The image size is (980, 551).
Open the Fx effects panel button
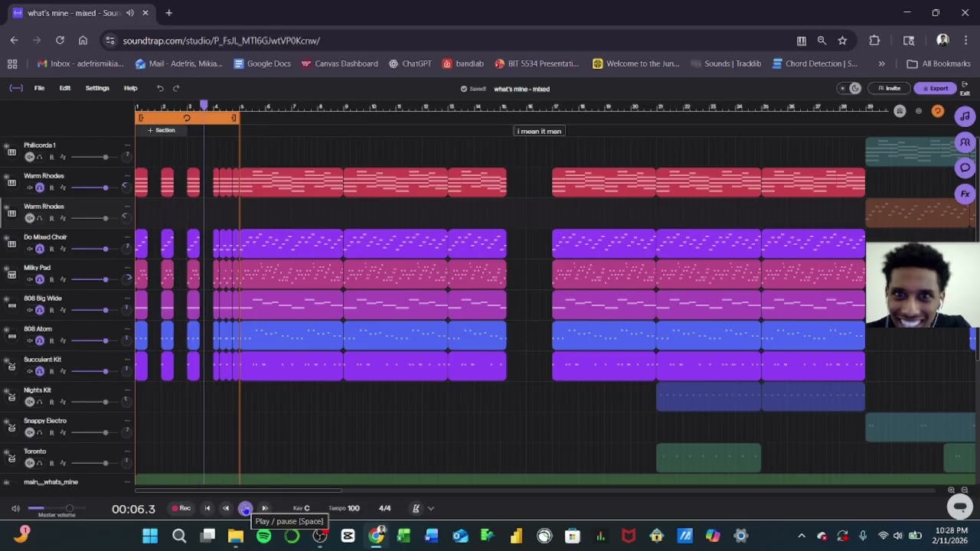tap(965, 194)
